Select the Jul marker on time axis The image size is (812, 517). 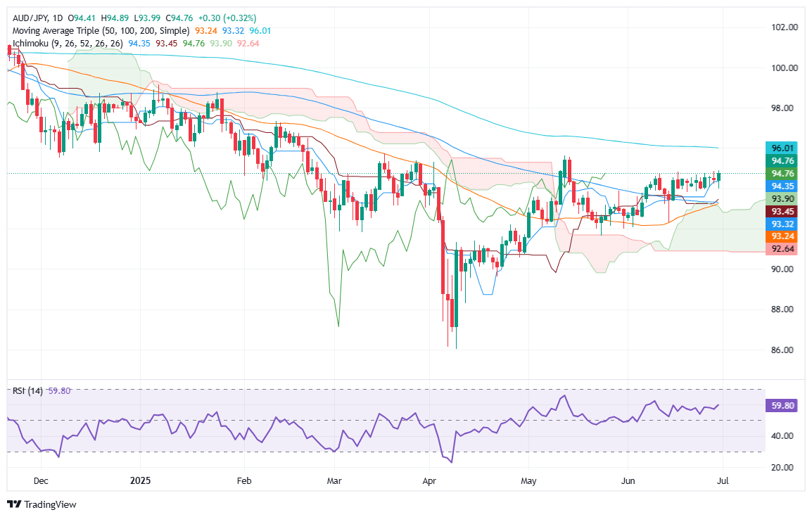click(723, 480)
